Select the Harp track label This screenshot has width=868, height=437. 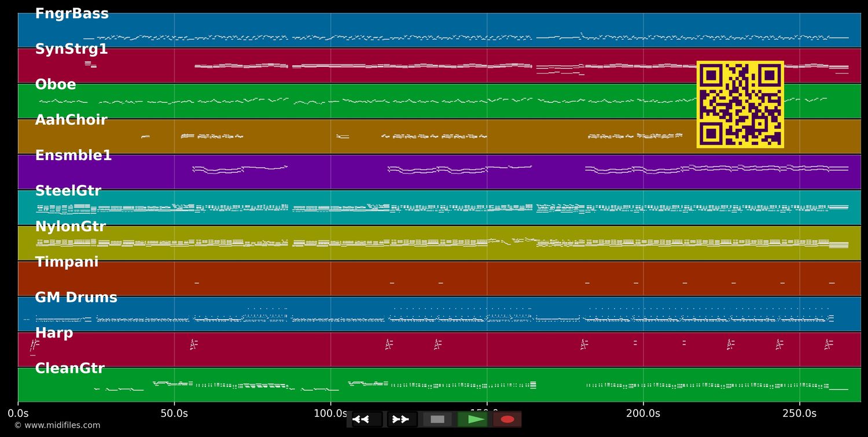point(54,333)
